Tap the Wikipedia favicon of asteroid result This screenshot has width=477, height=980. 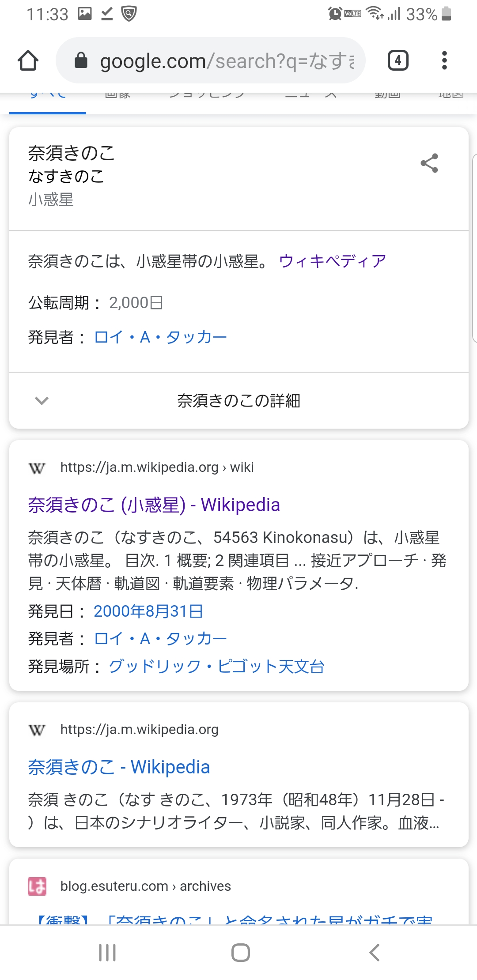37,468
